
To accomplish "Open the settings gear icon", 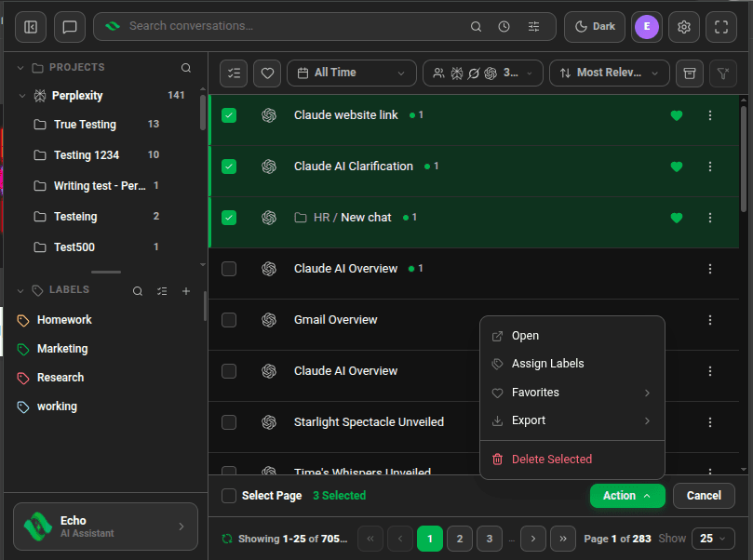I will click(x=684, y=27).
